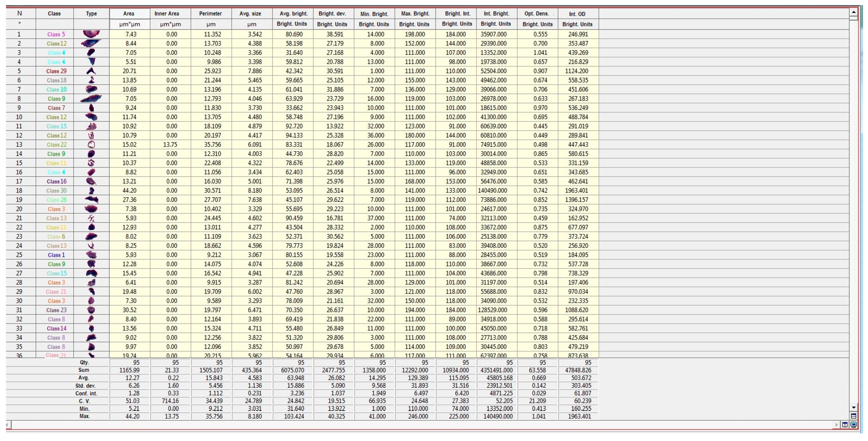The image size is (868, 441).
Task: Select the object thumbnail in row 18
Action: point(91,190)
